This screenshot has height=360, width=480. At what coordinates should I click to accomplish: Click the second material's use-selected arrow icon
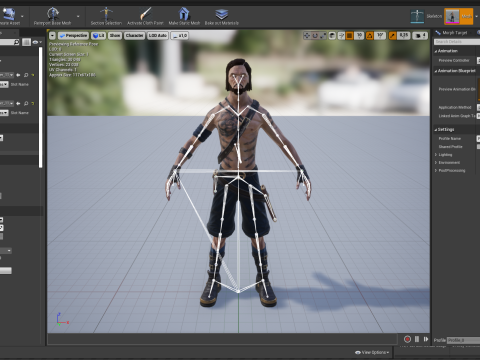18,103
